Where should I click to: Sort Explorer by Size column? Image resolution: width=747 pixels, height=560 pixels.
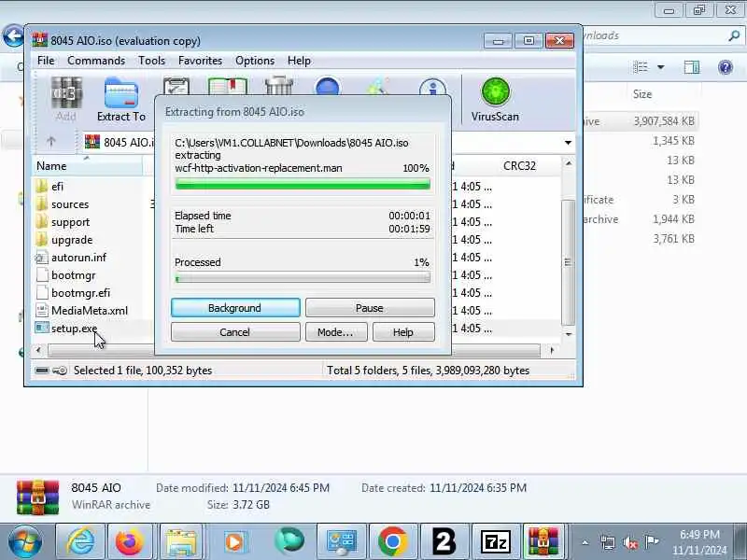641,94
